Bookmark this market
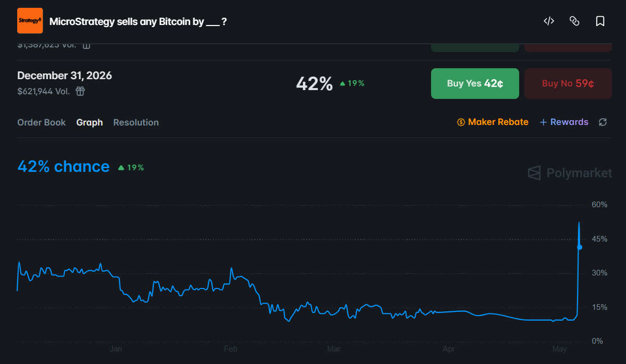Image resolution: width=626 pixels, height=364 pixels. tap(600, 21)
